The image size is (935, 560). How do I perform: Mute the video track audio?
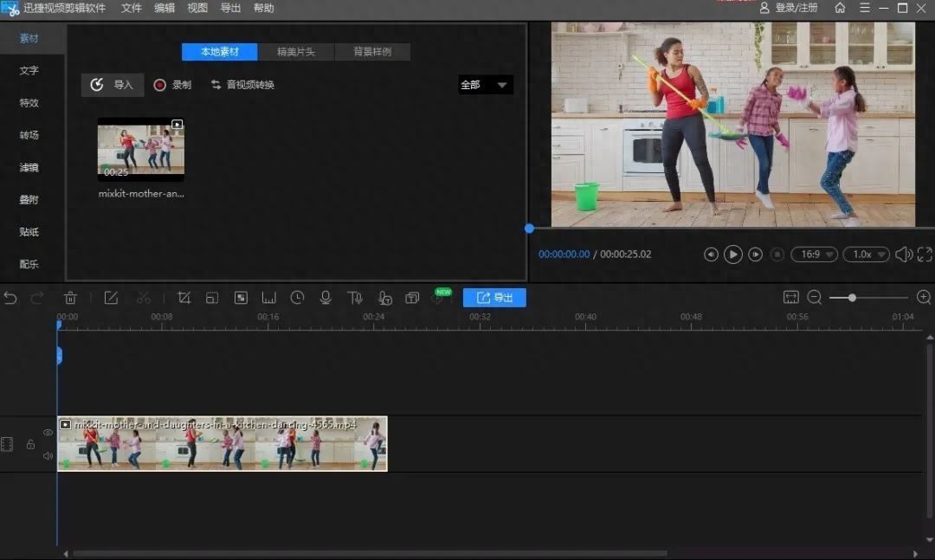point(48,456)
